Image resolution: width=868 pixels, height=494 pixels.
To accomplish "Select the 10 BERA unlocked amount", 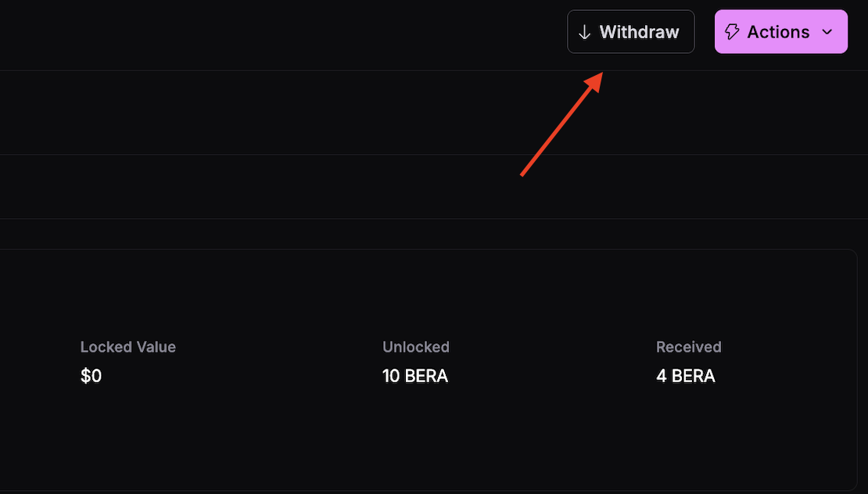I will click(x=415, y=376).
